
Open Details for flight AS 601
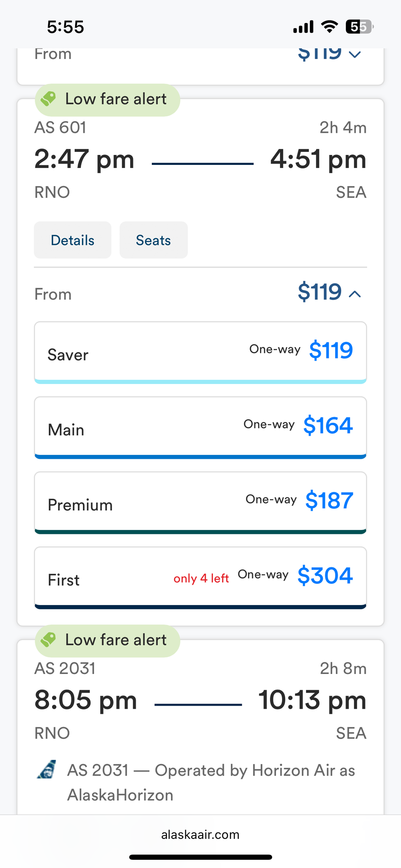[x=72, y=240]
